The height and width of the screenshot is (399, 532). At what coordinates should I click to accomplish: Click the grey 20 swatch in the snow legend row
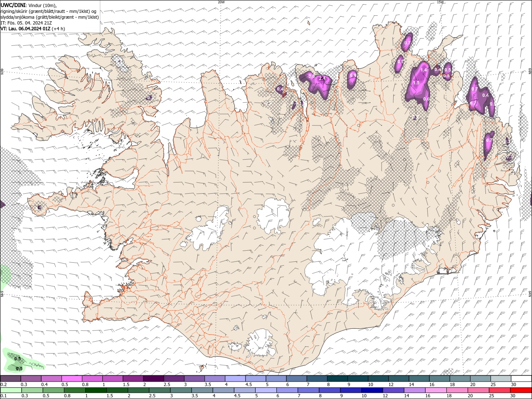[480, 379]
